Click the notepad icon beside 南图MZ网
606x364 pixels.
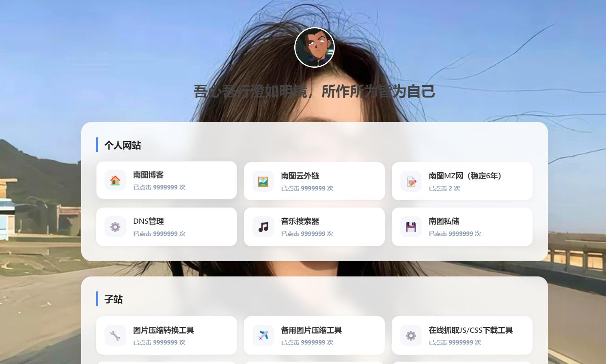pos(411,181)
